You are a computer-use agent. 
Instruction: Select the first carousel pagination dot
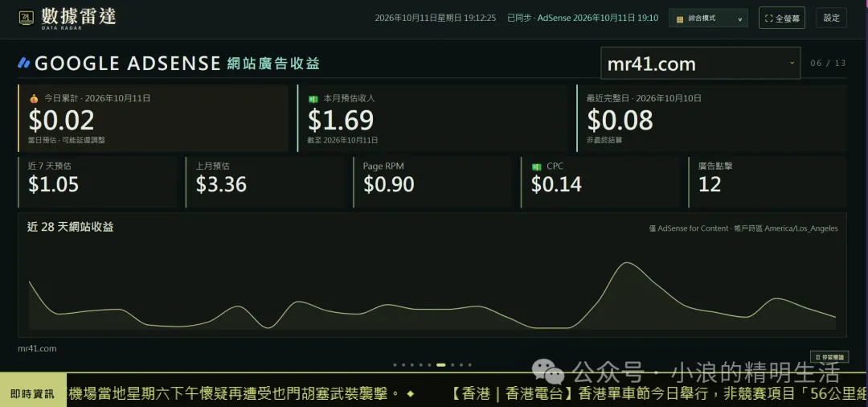(395, 365)
